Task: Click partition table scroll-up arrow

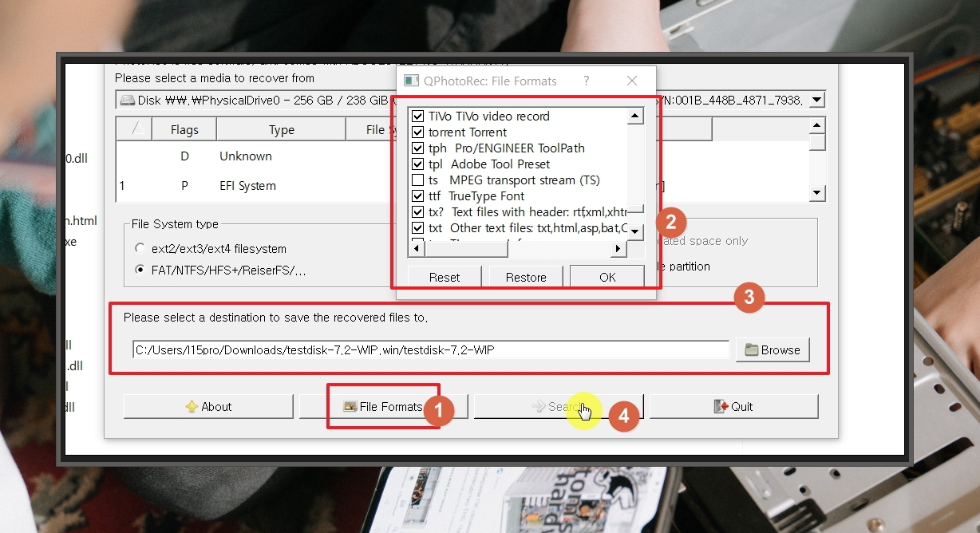Action: tap(816, 125)
